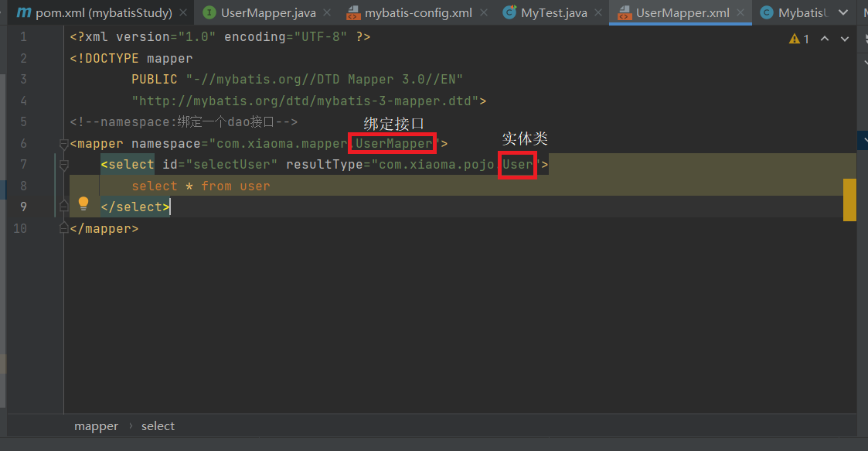Click the text "select * from user"
This screenshot has width=868, height=451.
pos(201,186)
